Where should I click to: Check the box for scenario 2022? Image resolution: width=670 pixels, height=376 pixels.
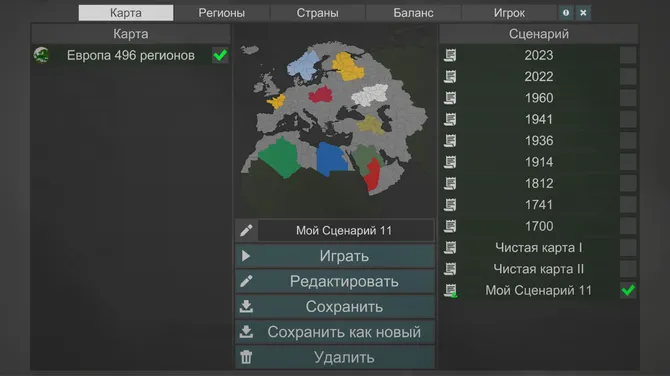coord(628,76)
